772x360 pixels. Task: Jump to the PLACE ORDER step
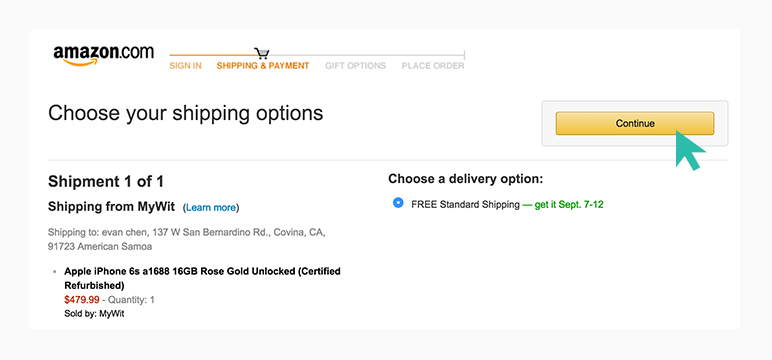pyautogui.click(x=433, y=65)
